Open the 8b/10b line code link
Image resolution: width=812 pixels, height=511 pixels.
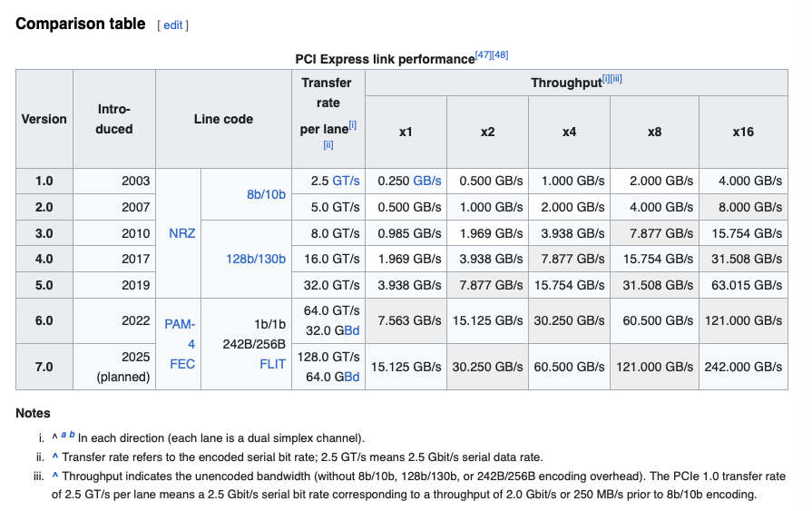[x=266, y=194]
